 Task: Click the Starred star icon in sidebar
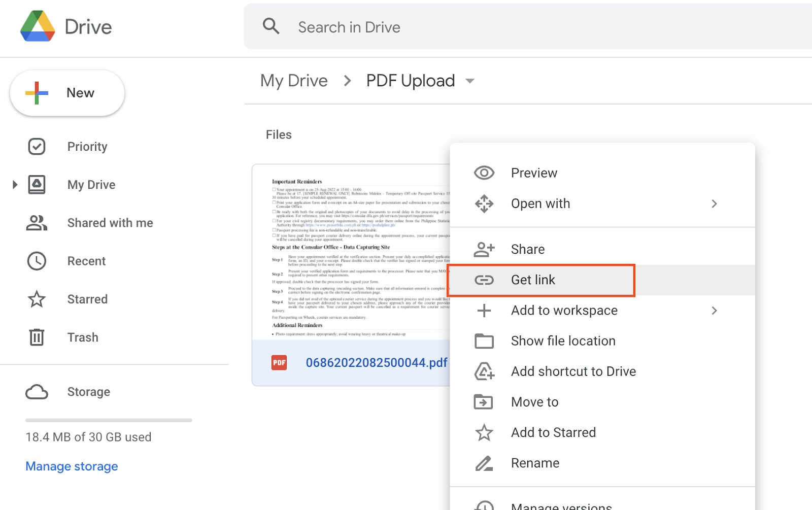tap(37, 299)
